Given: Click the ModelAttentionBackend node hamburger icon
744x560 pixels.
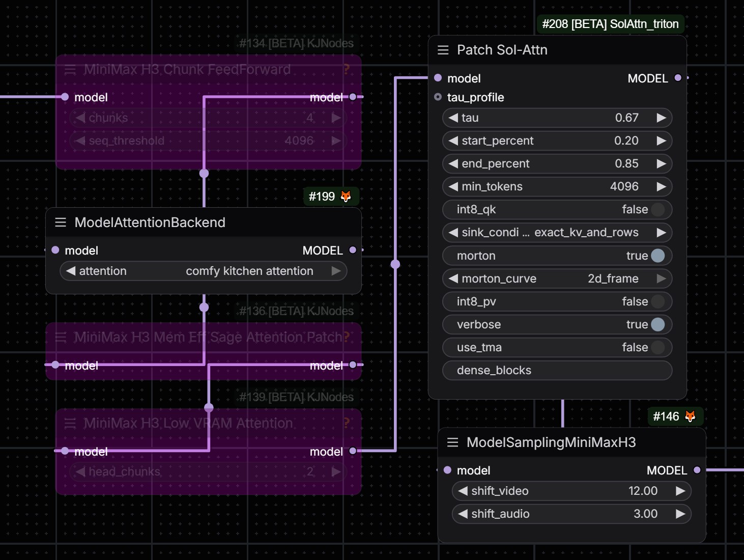Looking at the screenshot, I should click(61, 222).
